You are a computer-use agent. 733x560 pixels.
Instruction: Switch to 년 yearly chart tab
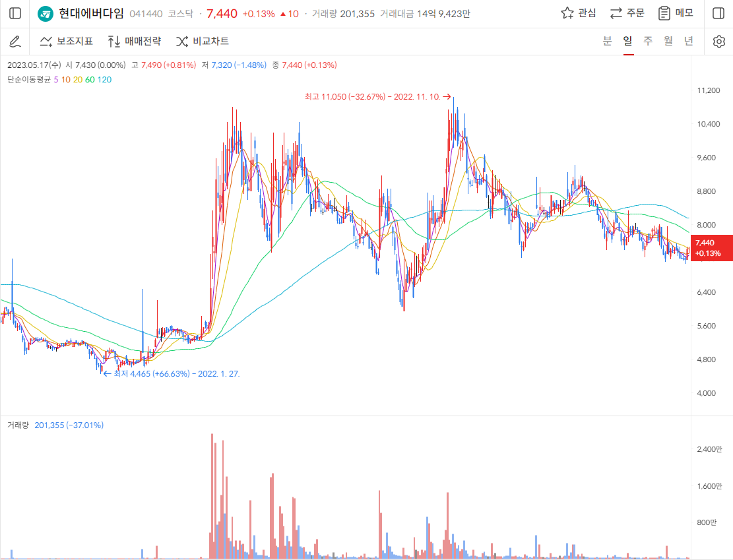coord(689,41)
